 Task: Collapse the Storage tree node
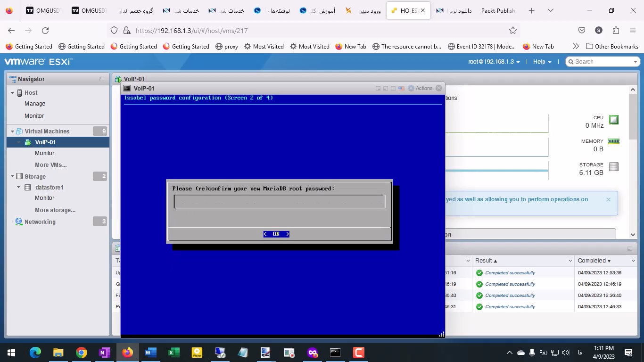click(13, 177)
